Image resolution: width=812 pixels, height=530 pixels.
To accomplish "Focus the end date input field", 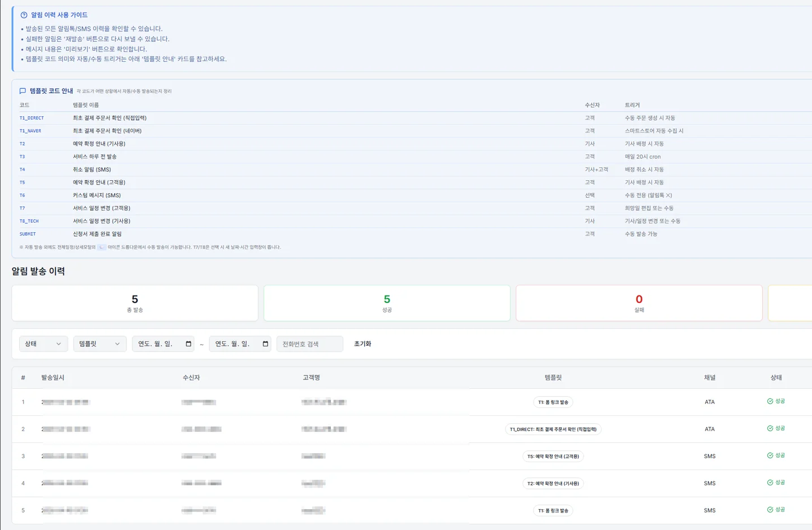I will [240, 344].
